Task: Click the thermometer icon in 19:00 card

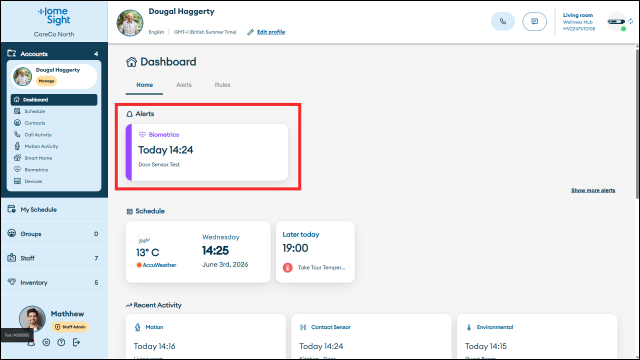Action: [288, 268]
